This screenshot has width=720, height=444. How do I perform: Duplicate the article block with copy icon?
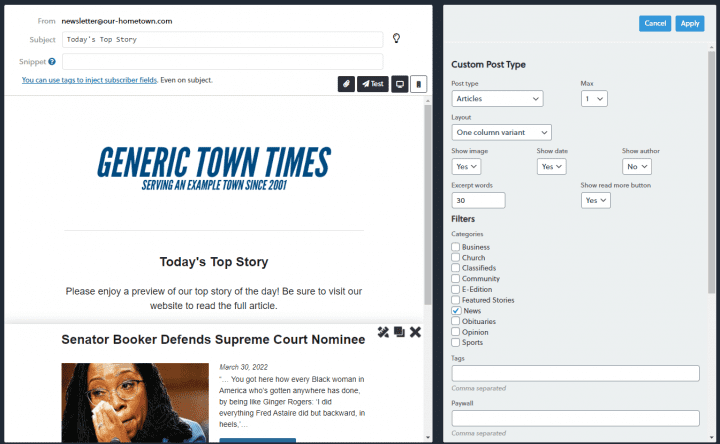[x=399, y=332]
